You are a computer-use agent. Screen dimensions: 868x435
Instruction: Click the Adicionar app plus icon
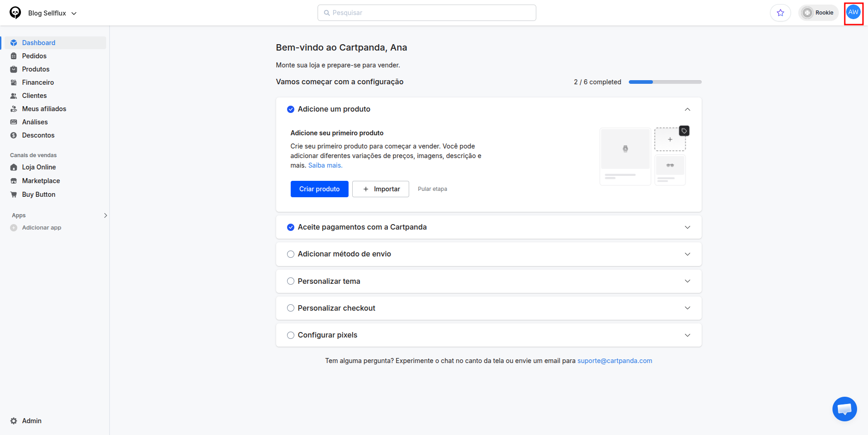pyautogui.click(x=14, y=228)
